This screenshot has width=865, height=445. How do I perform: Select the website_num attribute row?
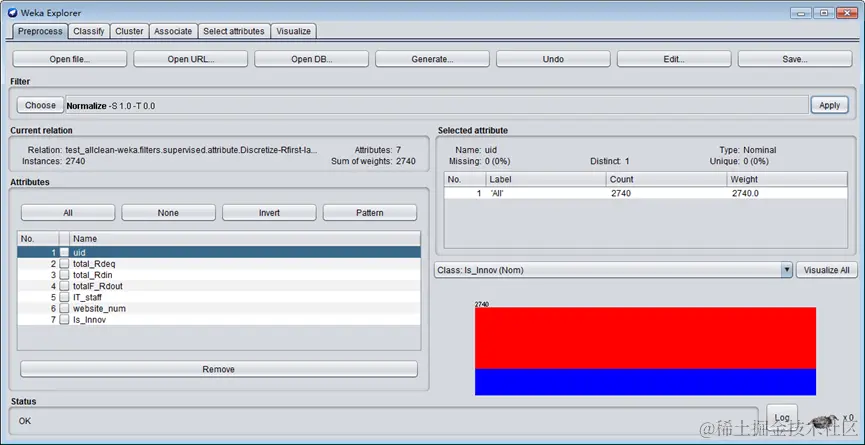pos(219,308)
